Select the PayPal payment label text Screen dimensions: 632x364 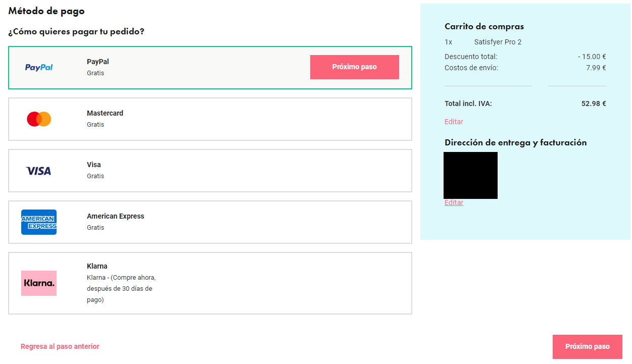pos(98,62)
